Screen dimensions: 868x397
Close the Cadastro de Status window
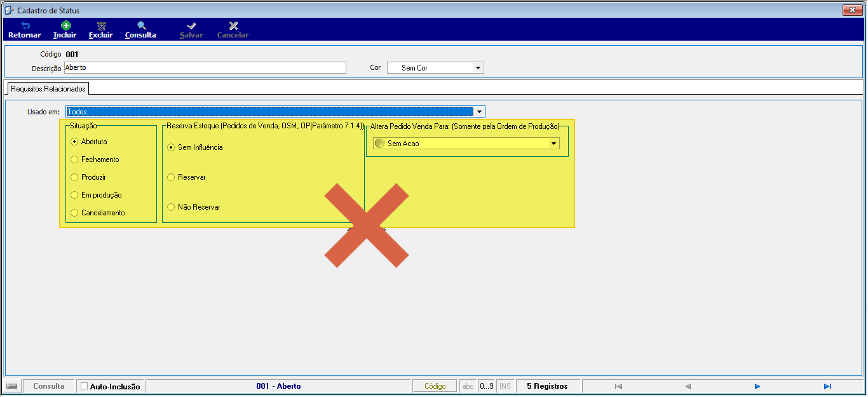851,10
